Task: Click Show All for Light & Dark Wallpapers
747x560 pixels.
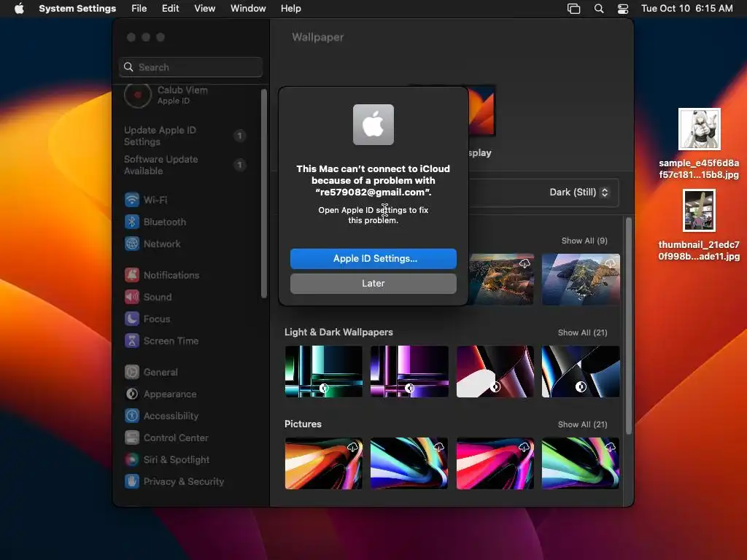Action: click(x=582, y=332)
